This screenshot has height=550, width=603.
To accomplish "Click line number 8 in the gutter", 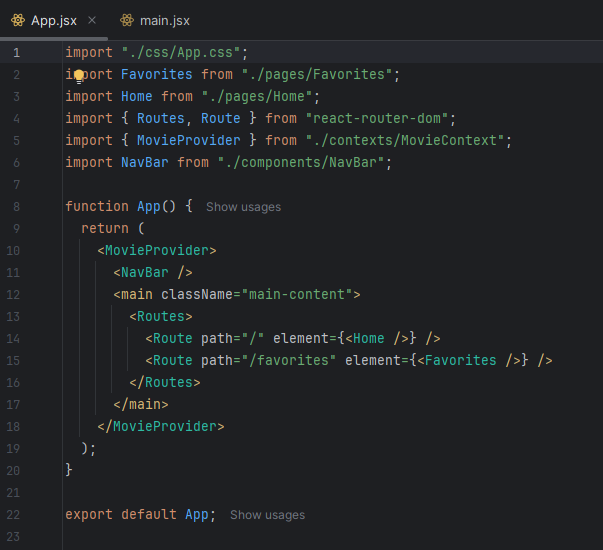I will (x=17, y=207).
